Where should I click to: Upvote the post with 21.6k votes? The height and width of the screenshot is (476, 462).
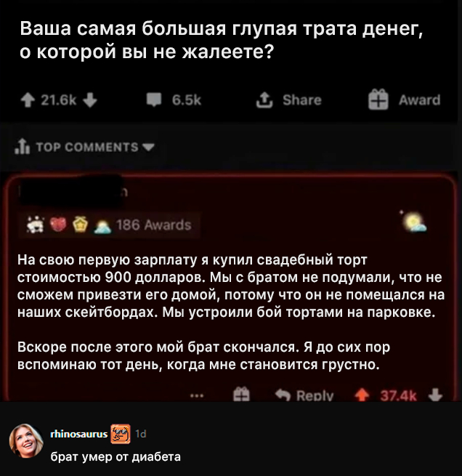click(x=28, y=100)
